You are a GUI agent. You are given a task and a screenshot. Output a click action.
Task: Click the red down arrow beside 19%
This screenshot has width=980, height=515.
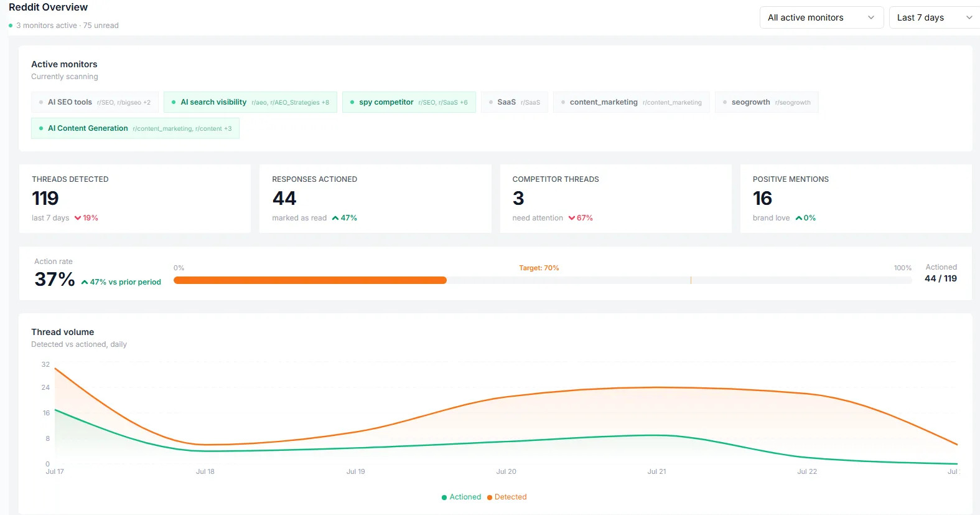(x=78, y=218)
